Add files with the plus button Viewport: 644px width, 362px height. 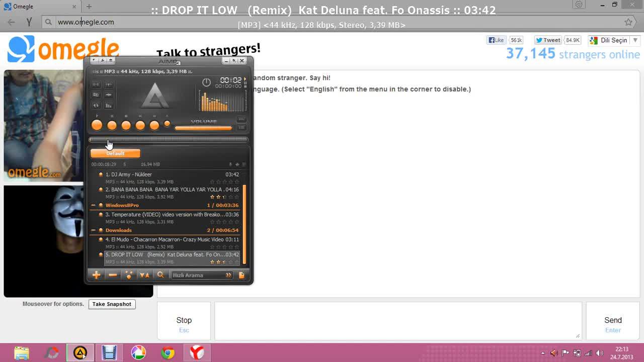(96, 275)
